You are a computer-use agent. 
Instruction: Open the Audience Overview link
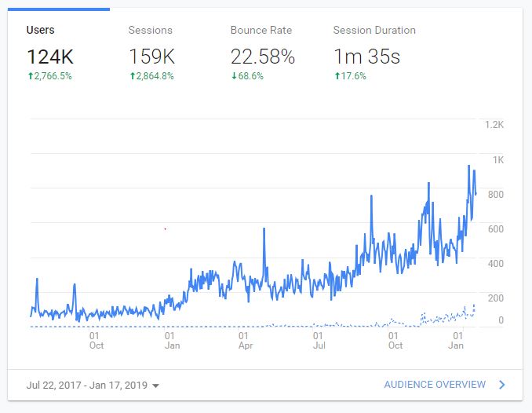click(435, 385)
